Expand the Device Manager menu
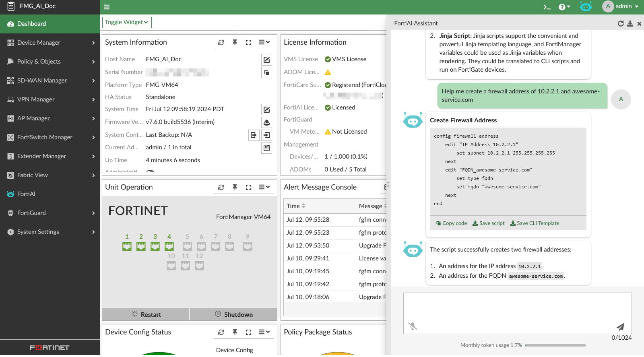The width and height of the screenshot is (644, 357). coord(50,43)
